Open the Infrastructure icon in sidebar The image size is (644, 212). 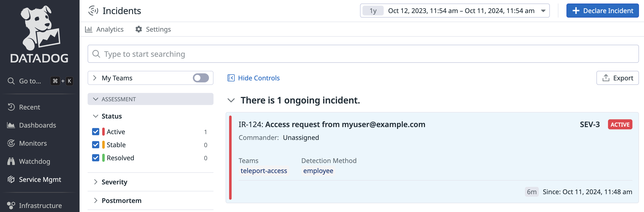coord(11,205)
